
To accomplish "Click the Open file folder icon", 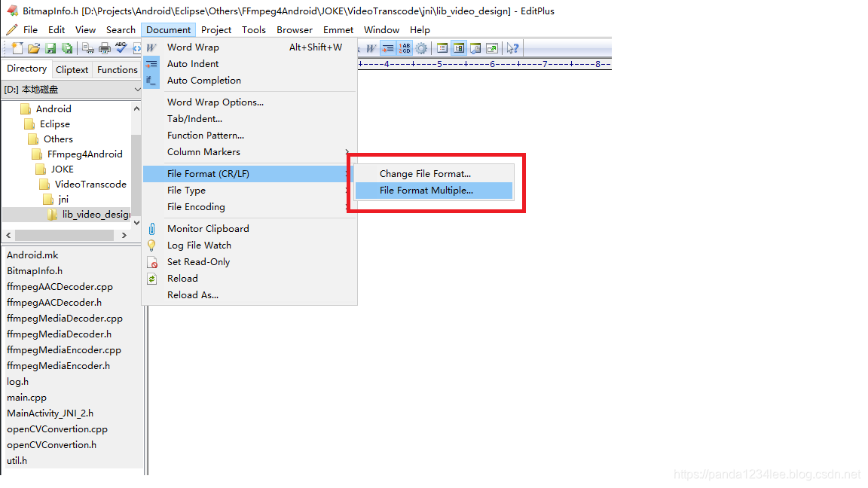I will [x=34, y=48].
